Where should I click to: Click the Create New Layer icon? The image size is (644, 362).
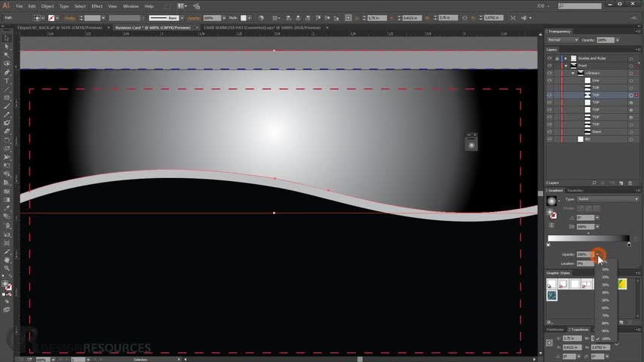point(621,183)
